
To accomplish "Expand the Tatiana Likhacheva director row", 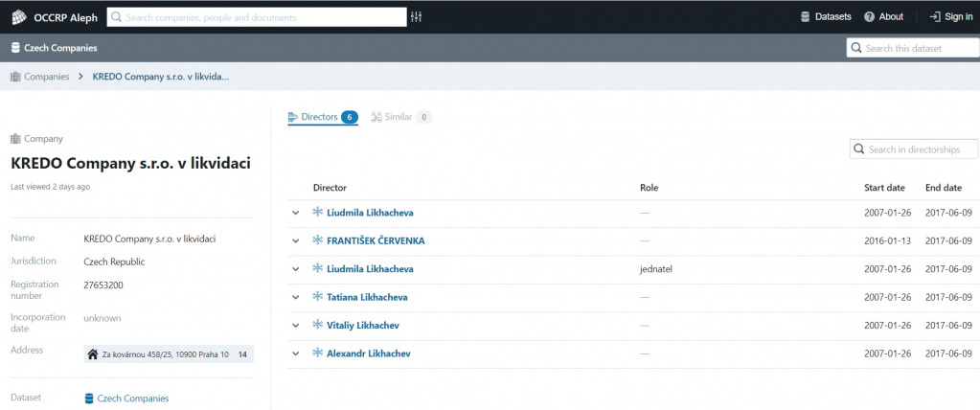I will click(x=296, y=298).
